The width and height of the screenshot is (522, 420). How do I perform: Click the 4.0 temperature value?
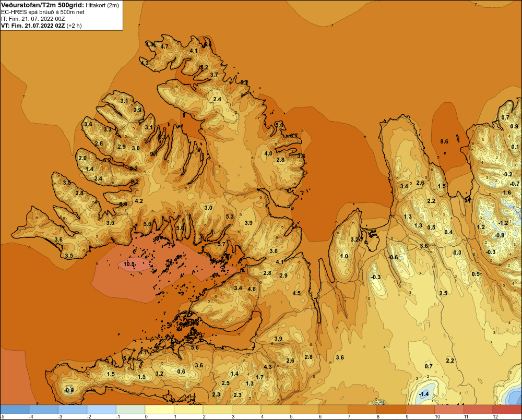tap(268, 153)
